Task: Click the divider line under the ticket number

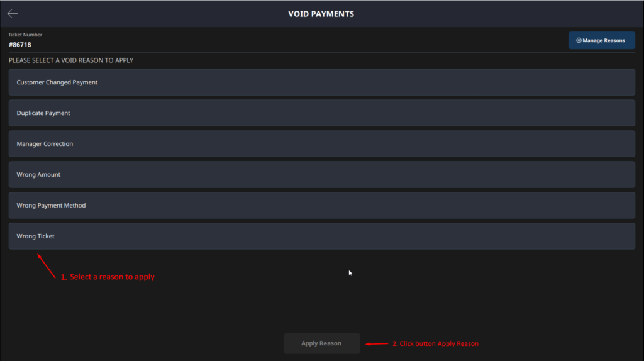Action: coord(321,53)
